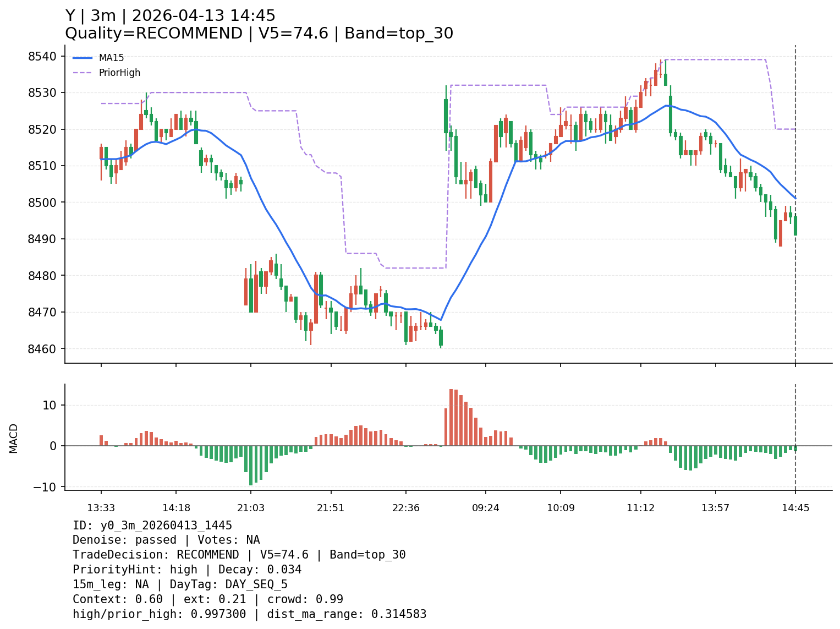Screen dimensions: 840x629
Task: Click the PriorityHint: high text line
Action: click(187, 570)
